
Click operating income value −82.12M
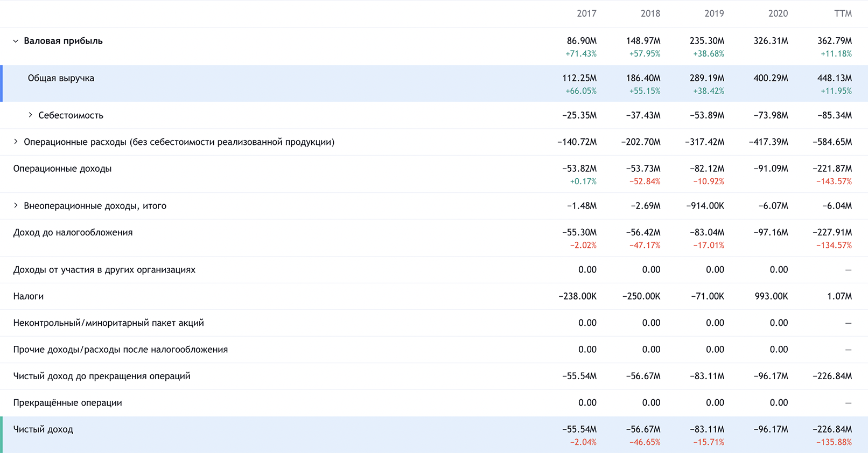[x=707, y=169]
